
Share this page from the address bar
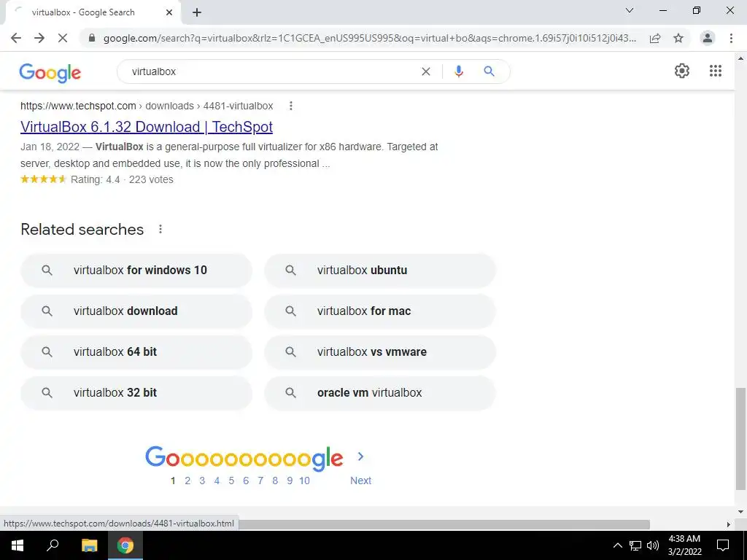[x=655, y=38]
